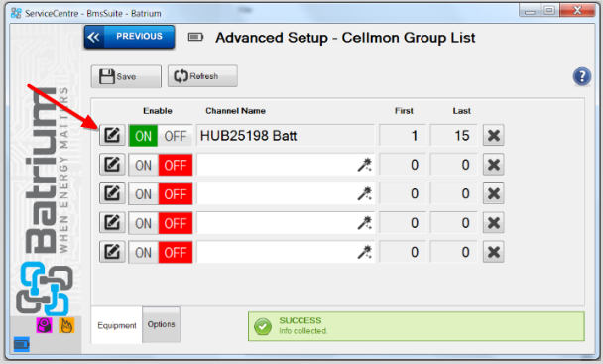Image resolution: width=603 pixels, height=364 pixels.
Task: Click the chain link logo icon
Action: 45,289
